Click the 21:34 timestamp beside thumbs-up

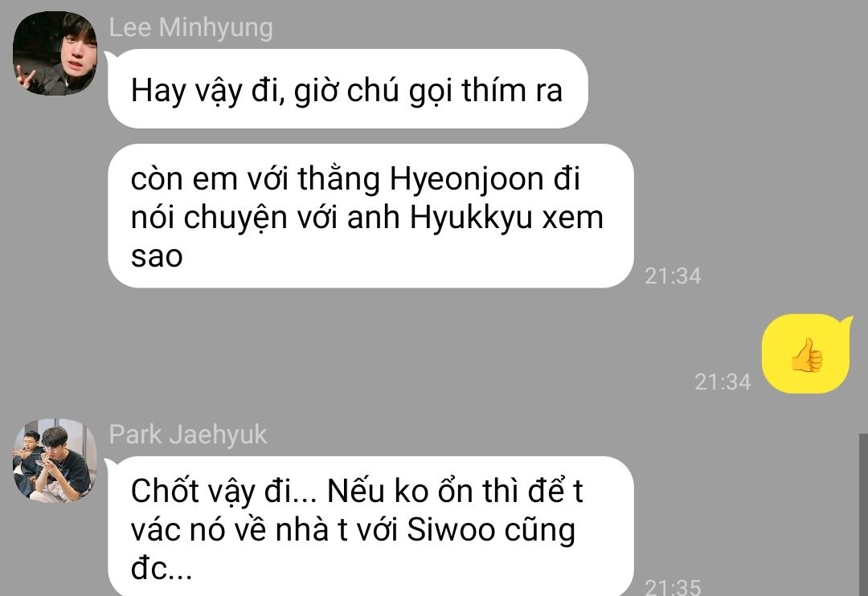coord(723,382)
